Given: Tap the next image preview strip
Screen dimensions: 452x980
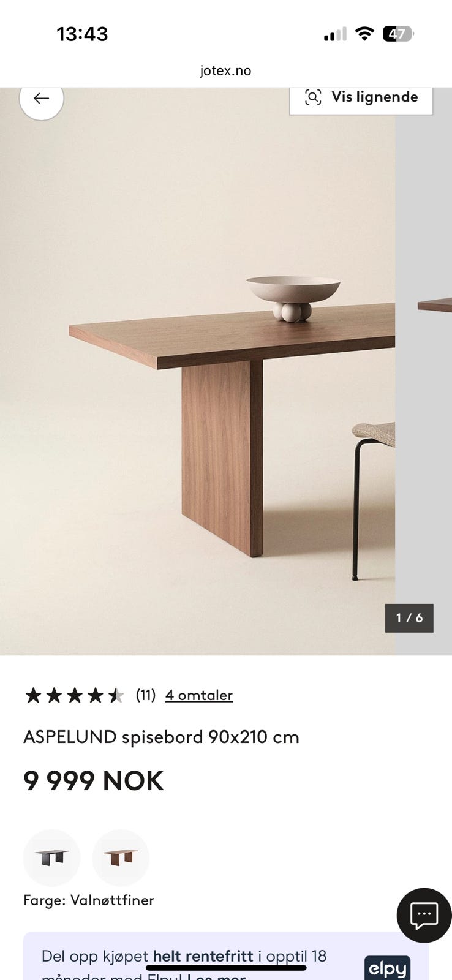Looking at the screenshot, I should coord(424,371).
